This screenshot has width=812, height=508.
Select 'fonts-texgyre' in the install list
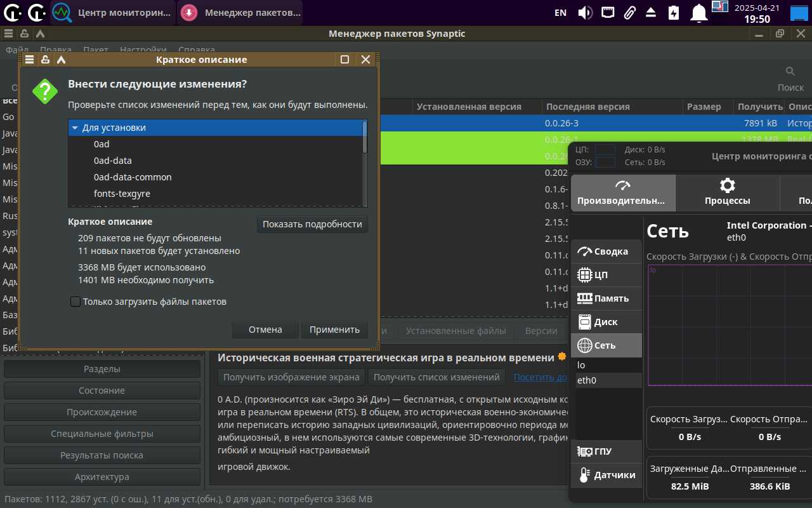pyautogui.click(x=122, y=194)
